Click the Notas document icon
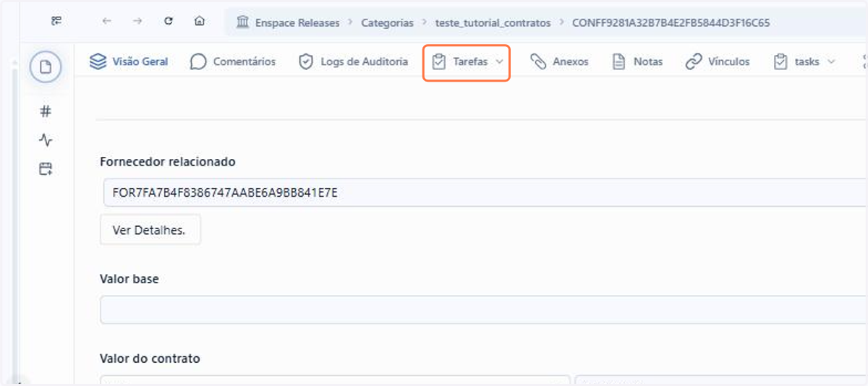Screen dimensions: 868x386 click(618, 61)
